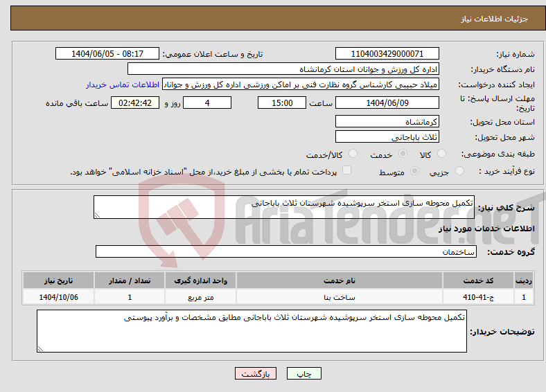
Task: Click the تعداد / مقدار column header
Action: 130,280
